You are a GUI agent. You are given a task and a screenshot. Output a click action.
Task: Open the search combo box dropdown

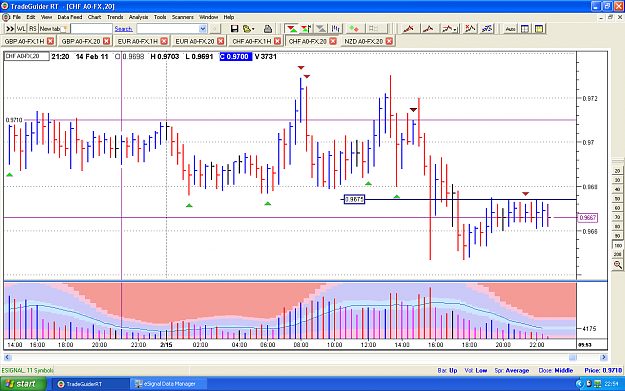[202, 29]
